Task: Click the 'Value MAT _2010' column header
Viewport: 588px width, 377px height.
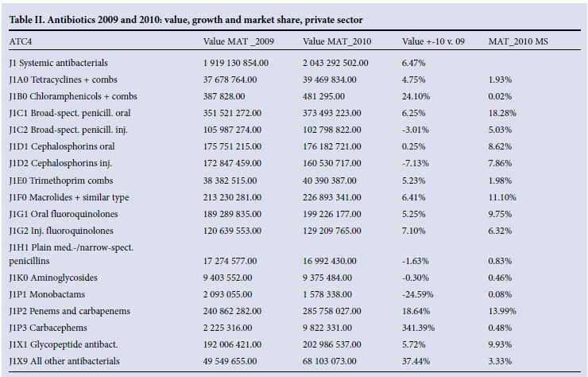Action: pyautogui.click(x=337, y=40)
